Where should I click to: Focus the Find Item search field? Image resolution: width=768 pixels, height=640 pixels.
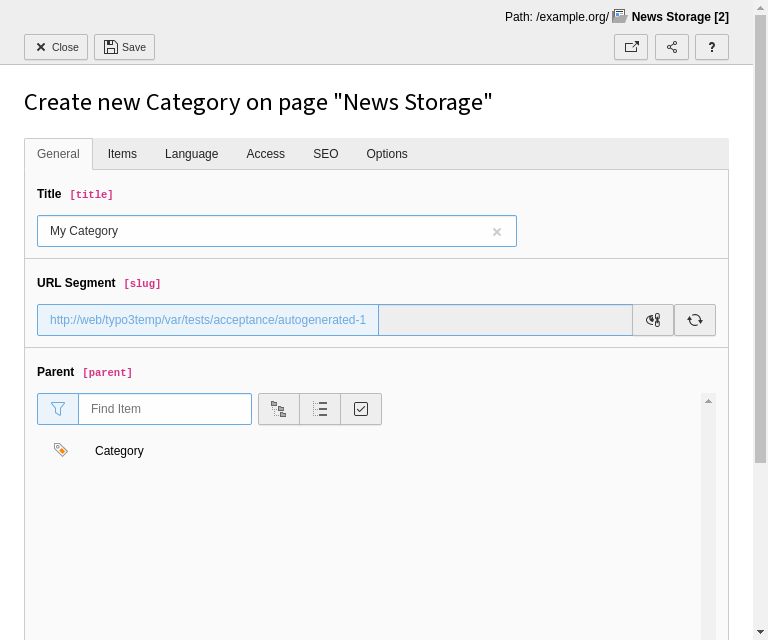tap(165, 409)
